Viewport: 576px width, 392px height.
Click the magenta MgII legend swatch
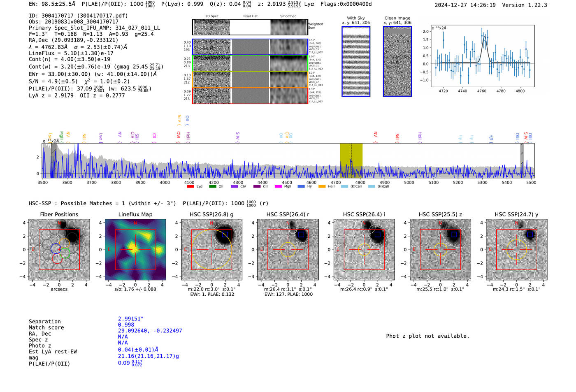click(x=278, y=186)
